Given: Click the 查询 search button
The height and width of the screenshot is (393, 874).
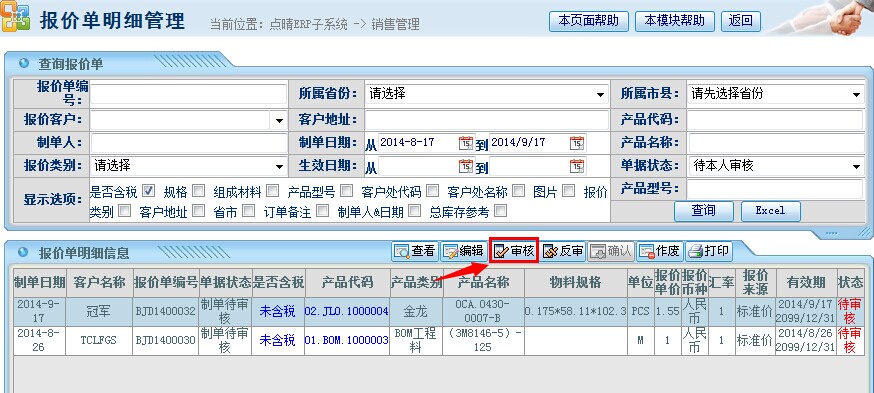Looking at the screenshot, I should point(703,211).
